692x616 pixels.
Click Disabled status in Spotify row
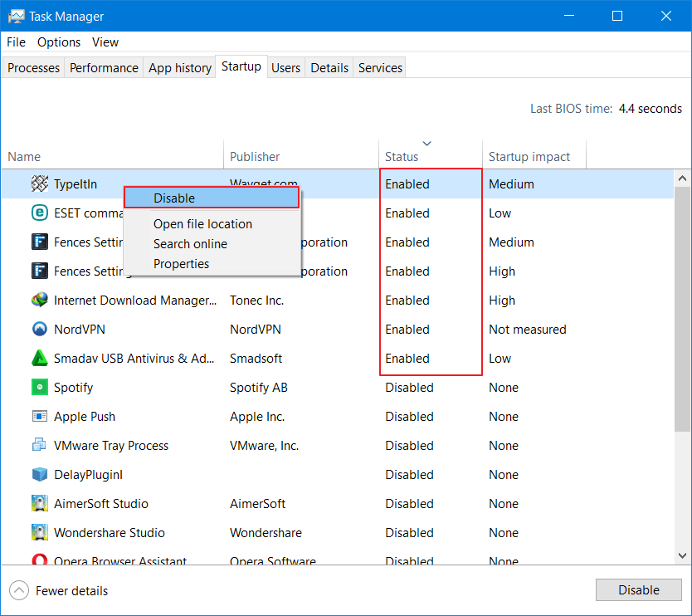pos(409,387)
